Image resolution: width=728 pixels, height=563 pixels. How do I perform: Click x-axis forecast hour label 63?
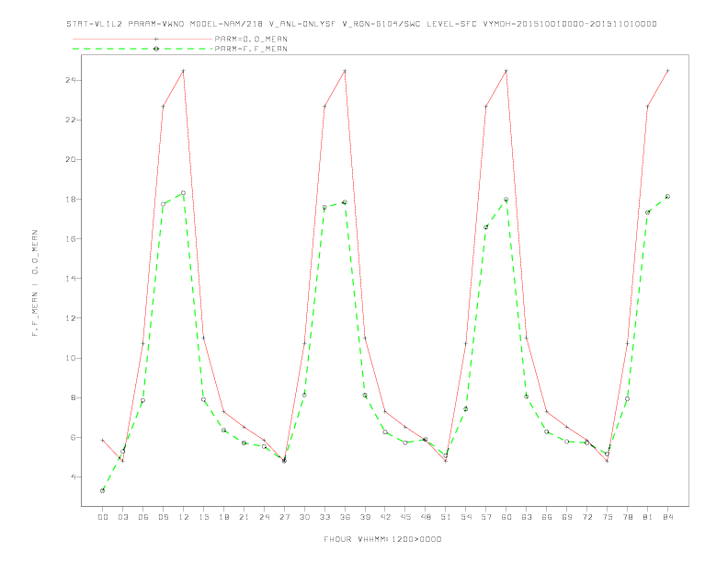pyautogui.click(x=527, y=517)
